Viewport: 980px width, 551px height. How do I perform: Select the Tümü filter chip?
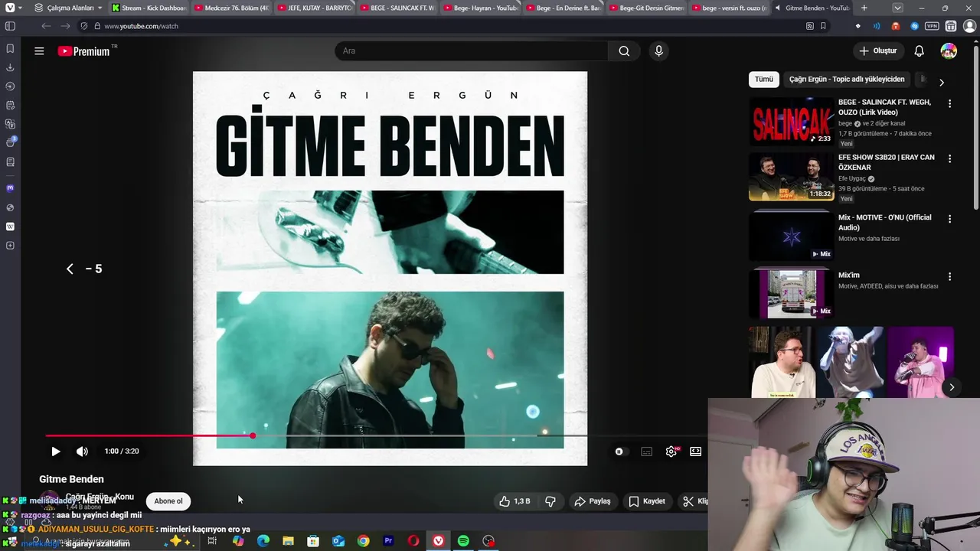763,80
